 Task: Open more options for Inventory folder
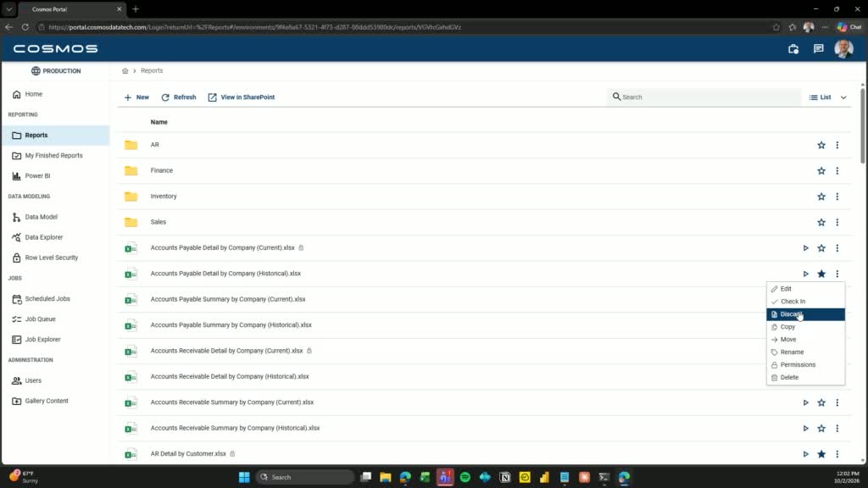click(x=837, y=197)
